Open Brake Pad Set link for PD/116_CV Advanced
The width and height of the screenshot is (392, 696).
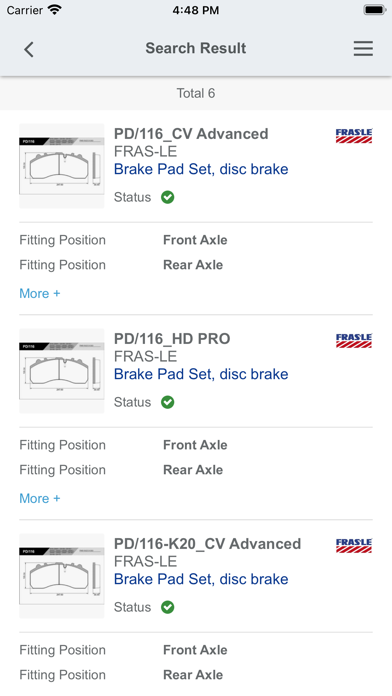click(x=201, y=169)
